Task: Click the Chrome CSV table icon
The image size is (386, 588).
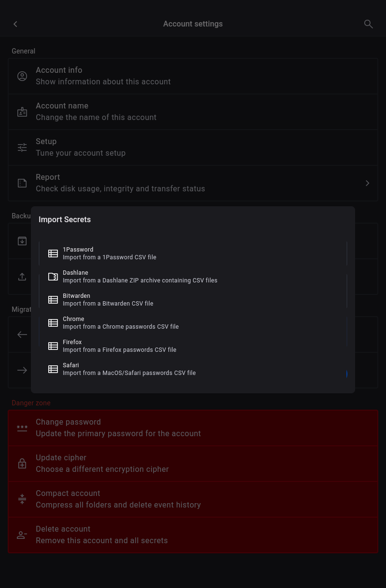Action: tap(53, 323)
